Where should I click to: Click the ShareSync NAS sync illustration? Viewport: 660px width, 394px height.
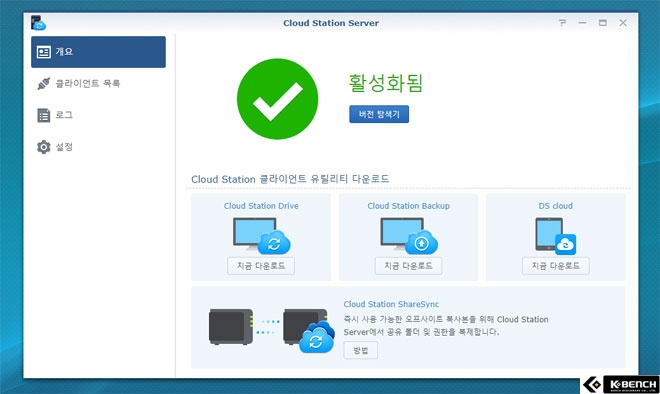click(271, 330)
